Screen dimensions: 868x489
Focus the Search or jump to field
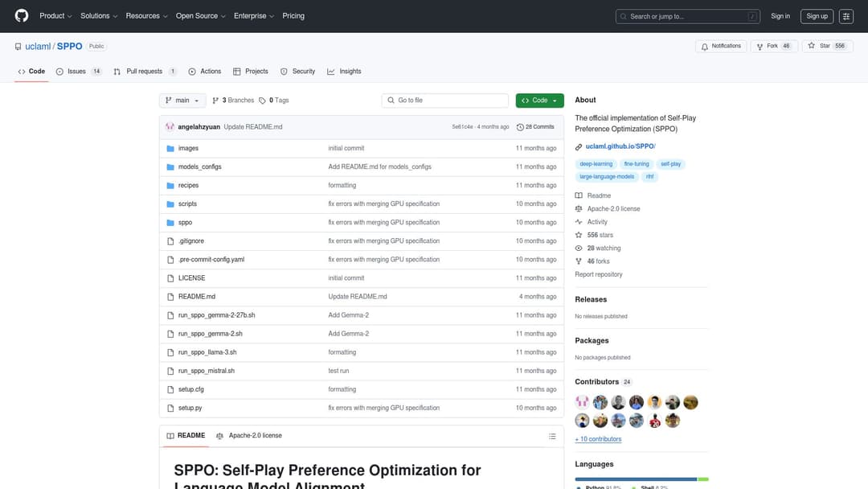click(x=687, y=17)
